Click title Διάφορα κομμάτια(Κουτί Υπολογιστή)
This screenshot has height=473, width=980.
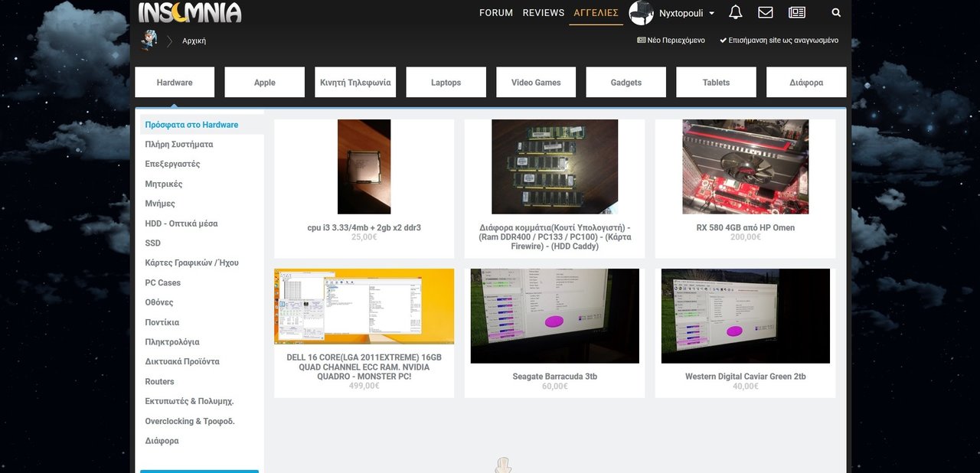554,237
